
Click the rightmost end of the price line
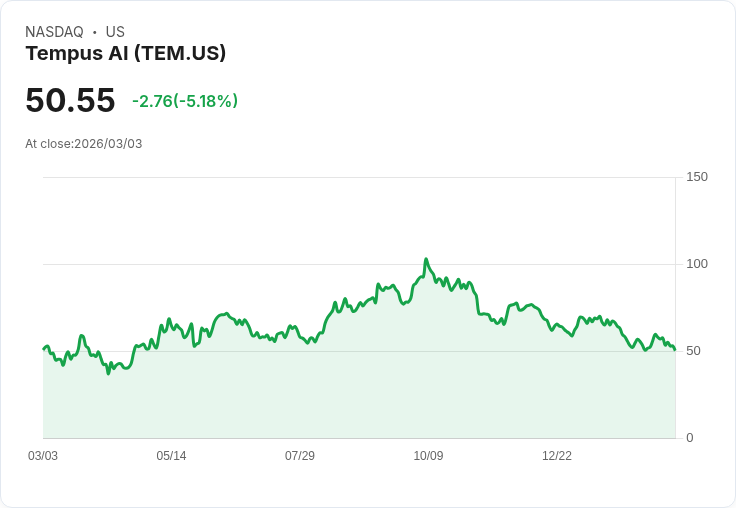(x=675, y=350)
